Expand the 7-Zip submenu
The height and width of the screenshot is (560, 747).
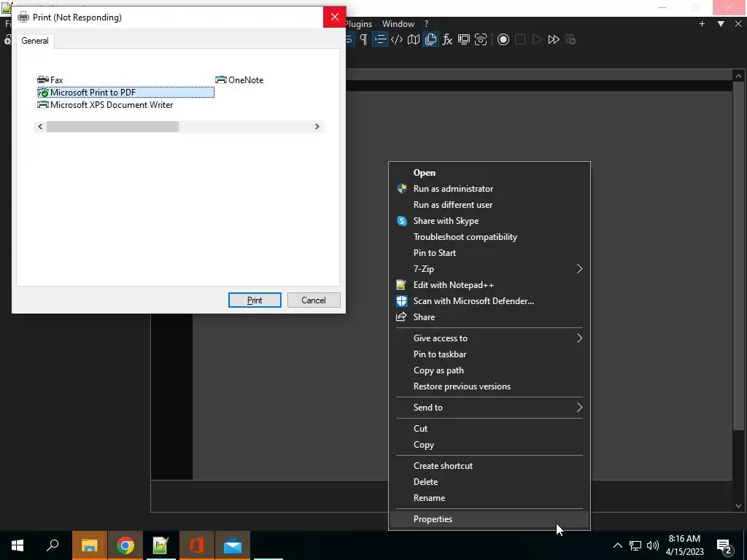click(489, 269)
